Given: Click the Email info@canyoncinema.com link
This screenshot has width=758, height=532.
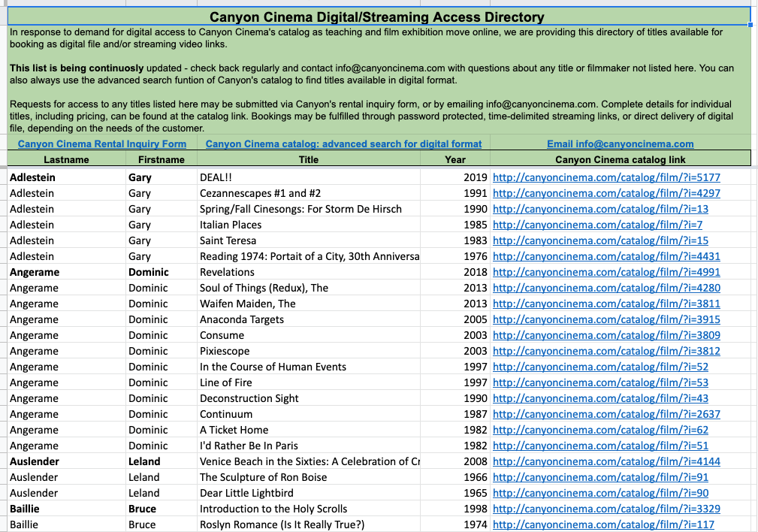Looking at the screenshot, I should 621,144.
